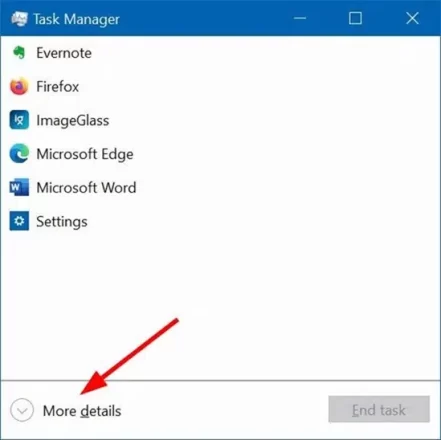
Task: Click the Settings gear icon
Action: coord(19,221)
